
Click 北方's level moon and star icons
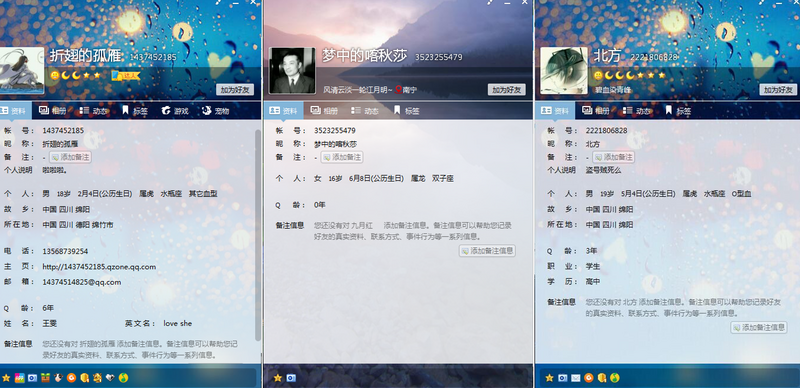click(x=630, y=76)
